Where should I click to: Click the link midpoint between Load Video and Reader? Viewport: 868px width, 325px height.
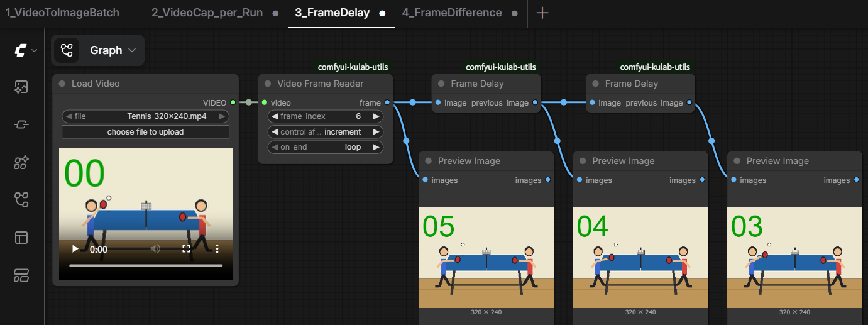point(249,102)
